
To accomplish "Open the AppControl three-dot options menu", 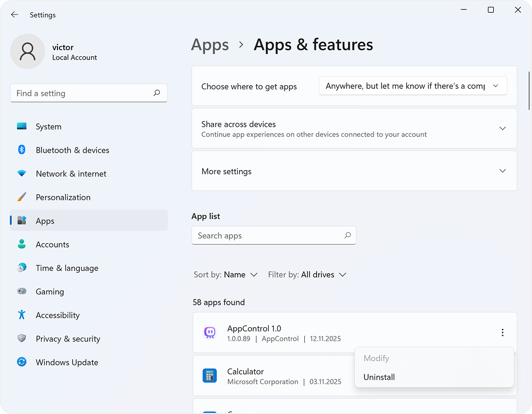I will tap(502, 332).
